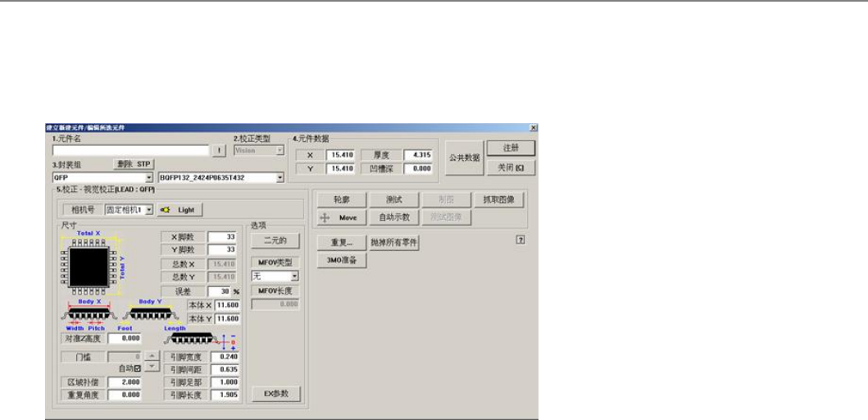Click the 引脚长度 field showing 1.905

225,395
